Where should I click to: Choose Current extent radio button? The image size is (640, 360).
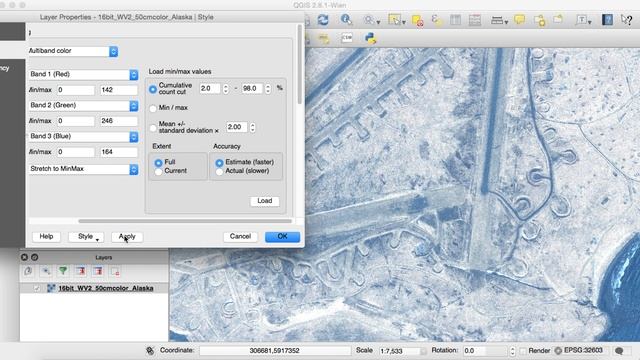[x=158, y=172]
